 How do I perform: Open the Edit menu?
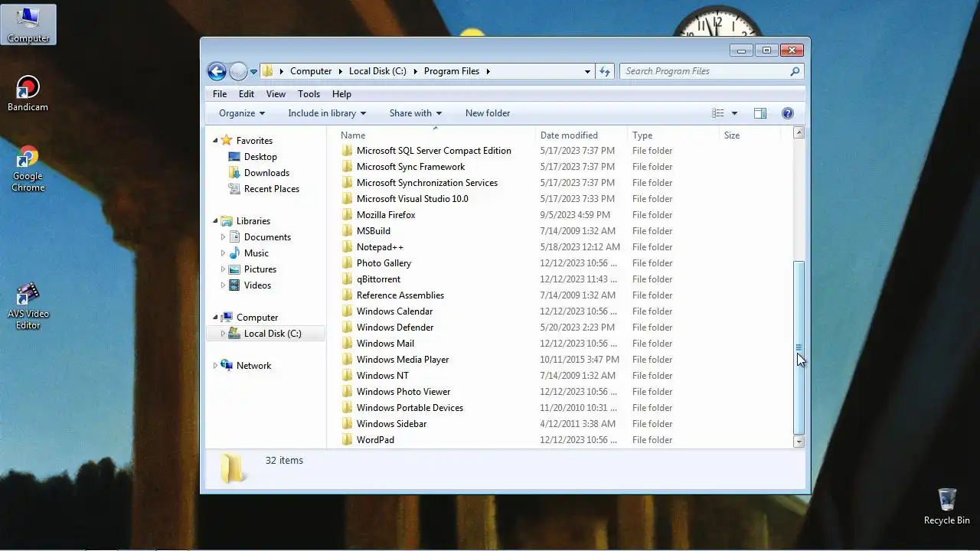tap(247, 94)
